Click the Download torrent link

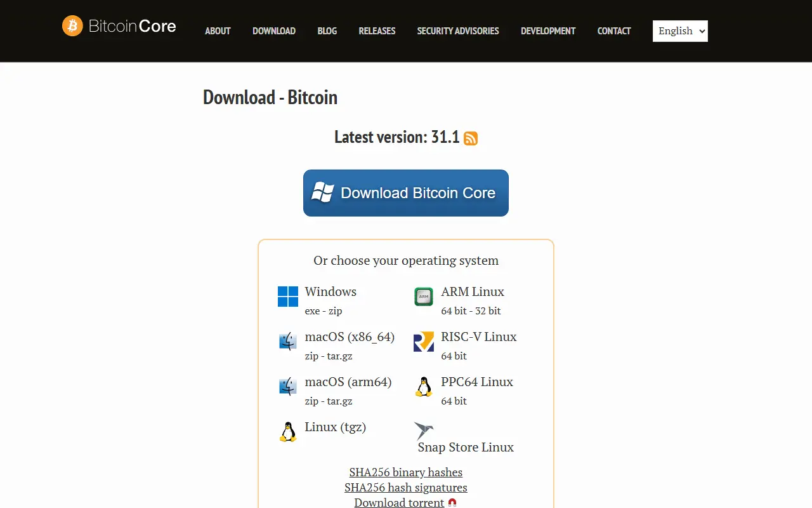pyautogui.click(x=399, y=502)
